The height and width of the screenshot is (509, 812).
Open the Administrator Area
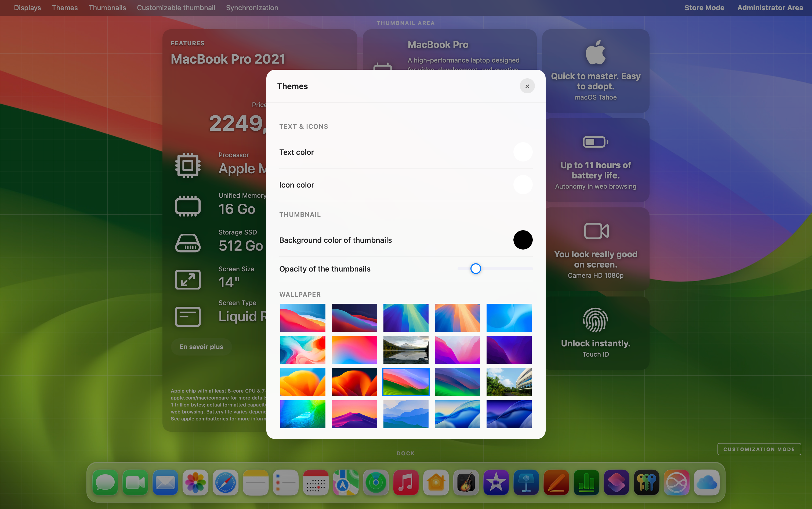point(770,8)
